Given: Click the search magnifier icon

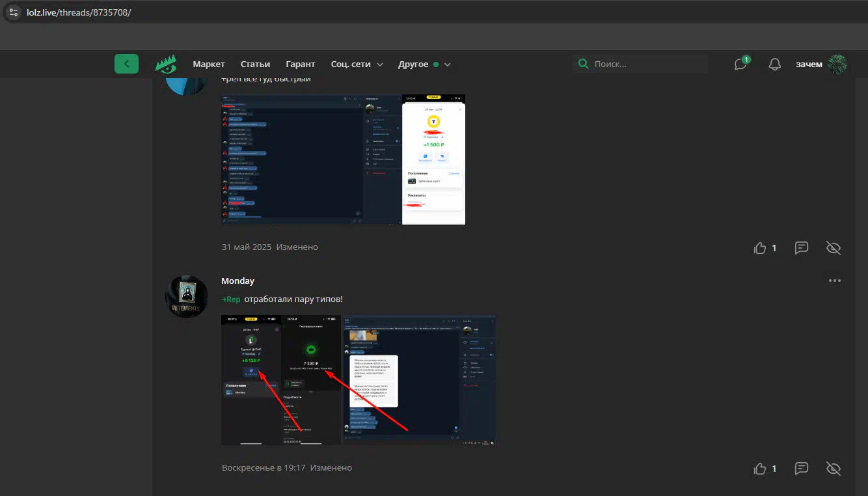Looking at the screenshot, I should click(584, 64).
